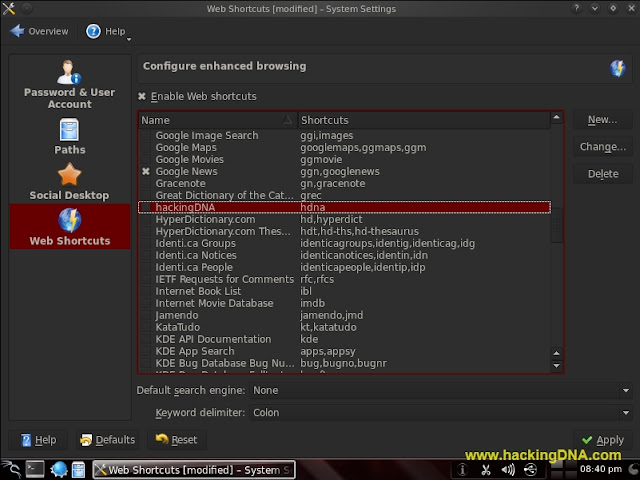640x480 pixels.
Task: Toggle the hackingDNA shortcut checkbox
Action: click(145, 207)
